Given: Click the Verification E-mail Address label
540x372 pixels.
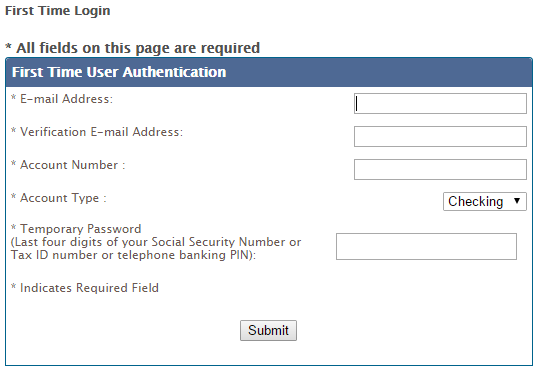Looking at the screenshot, I should 102,132.
